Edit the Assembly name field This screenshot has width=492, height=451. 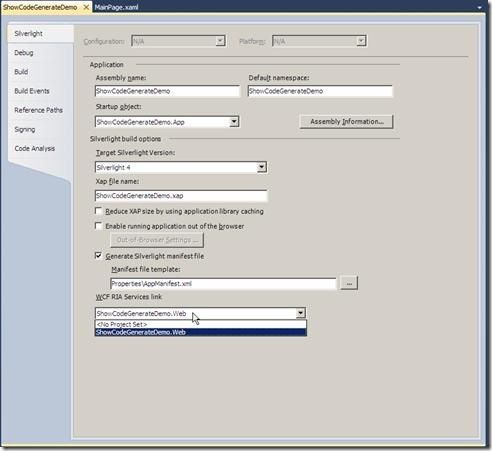[x=167, y=91]
